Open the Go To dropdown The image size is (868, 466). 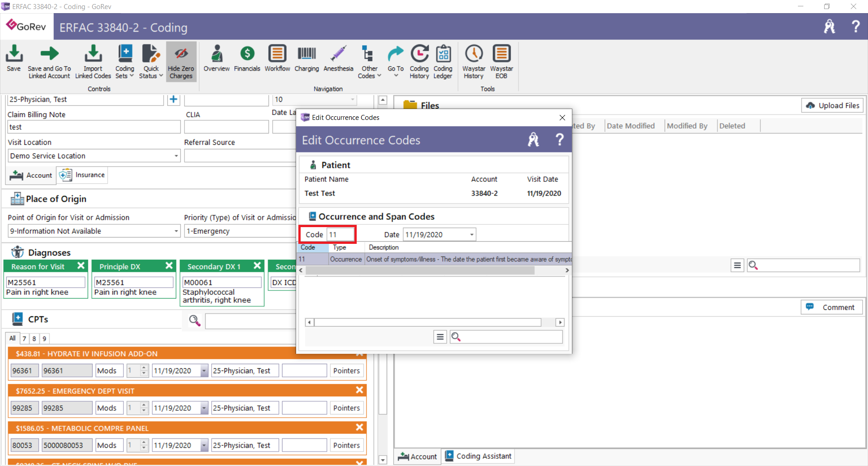[x=396, y=62]
